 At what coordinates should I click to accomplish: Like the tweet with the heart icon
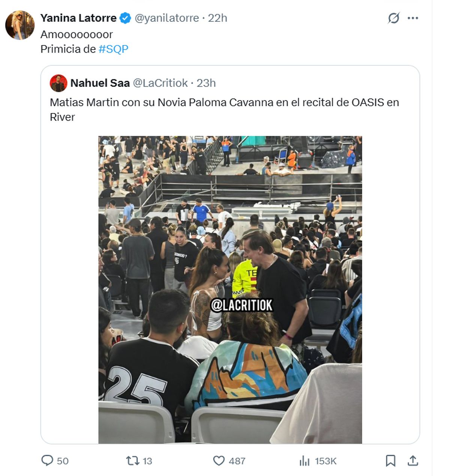click(219, 460)
